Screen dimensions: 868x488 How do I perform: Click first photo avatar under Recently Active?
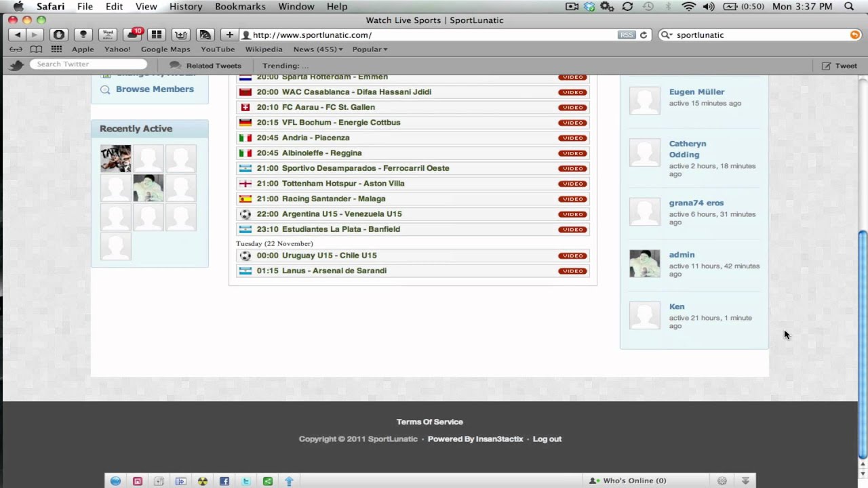coord(116,159)
